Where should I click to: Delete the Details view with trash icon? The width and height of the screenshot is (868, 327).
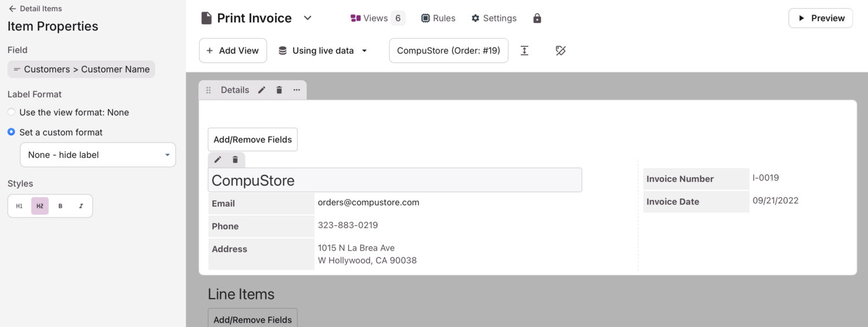pos(279,90)
